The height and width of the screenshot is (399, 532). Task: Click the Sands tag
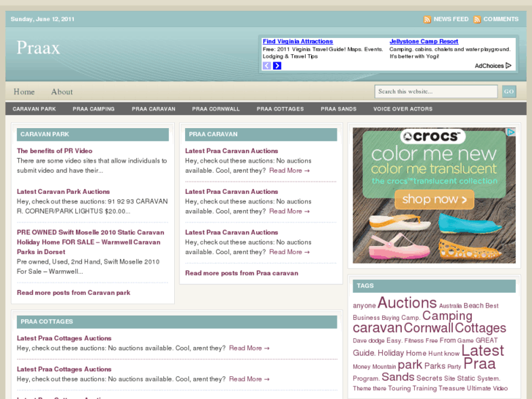coord(398,377)
